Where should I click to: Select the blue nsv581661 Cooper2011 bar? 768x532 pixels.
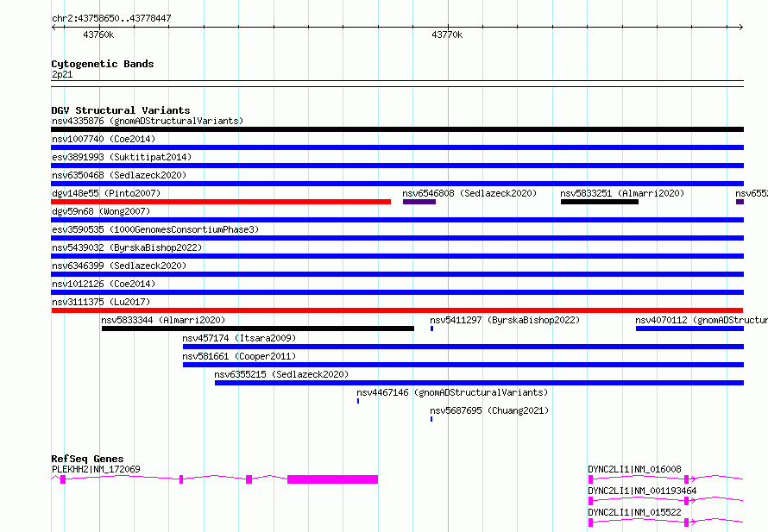point(463,365)
